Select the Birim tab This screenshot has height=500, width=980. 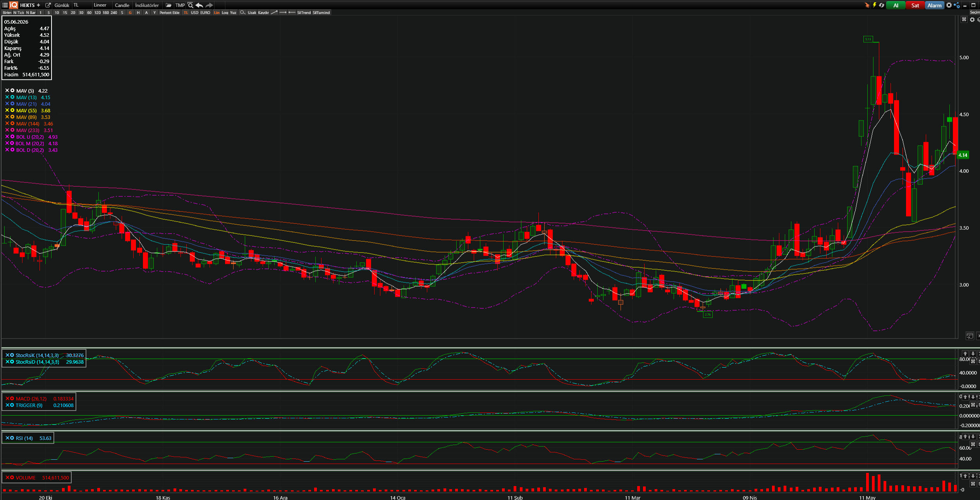pyautogui.click(x=7, y=12)
